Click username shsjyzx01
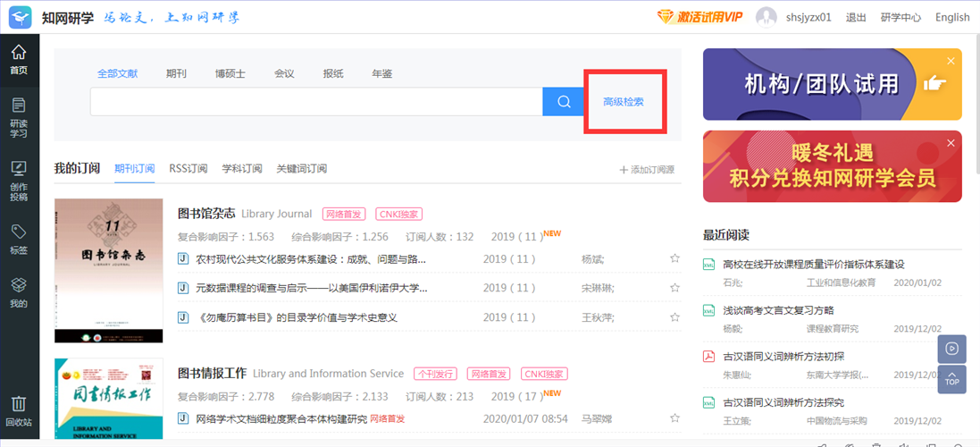This screenshot has width=980, height=447. click(808, 18)
